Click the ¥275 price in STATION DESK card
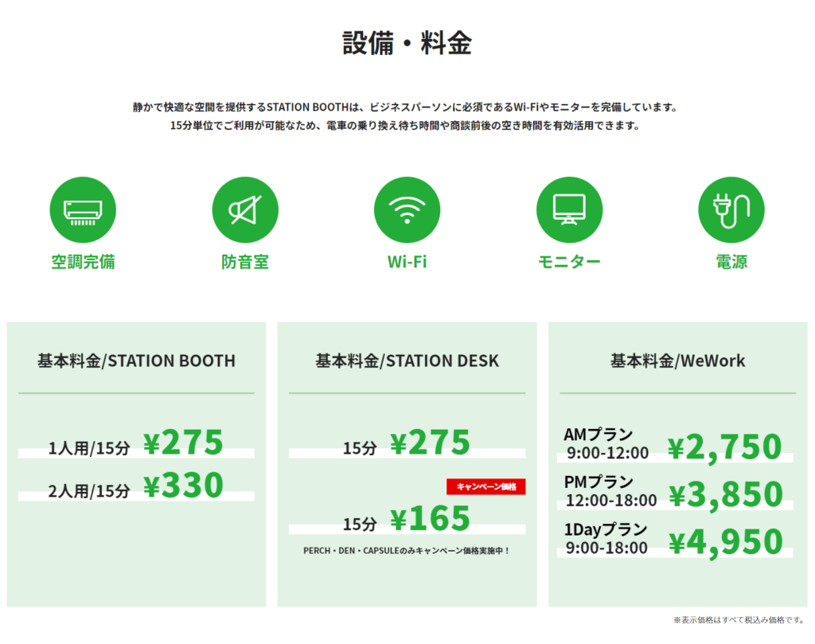 (430, 443)
